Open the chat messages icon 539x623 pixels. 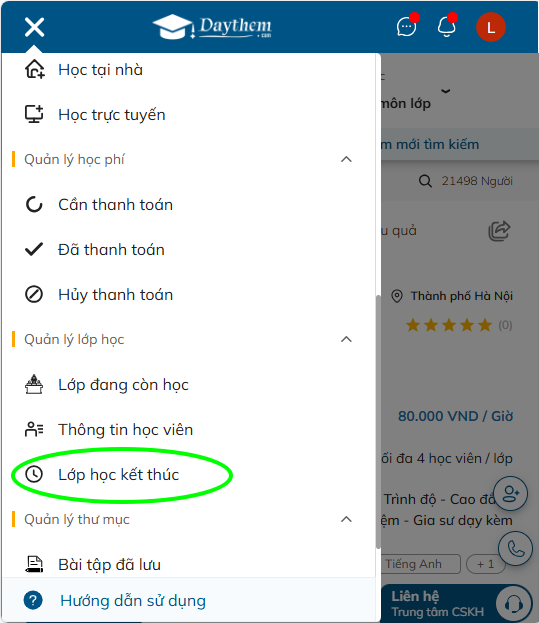[407, 27]
